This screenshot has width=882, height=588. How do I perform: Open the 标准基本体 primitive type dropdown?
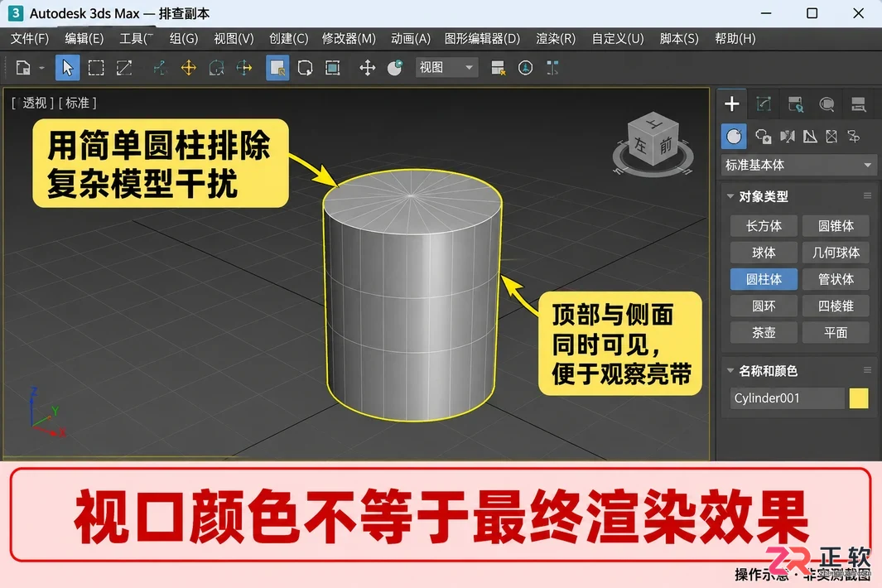tap(798, 165)
